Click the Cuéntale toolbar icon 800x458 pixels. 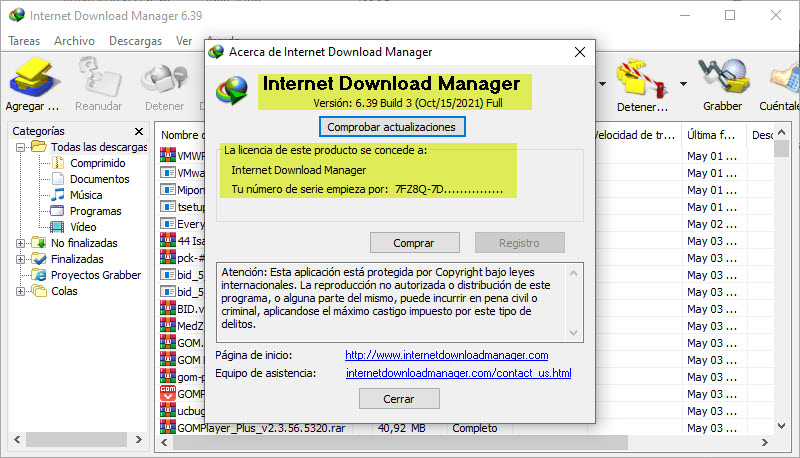click(785, 79)
